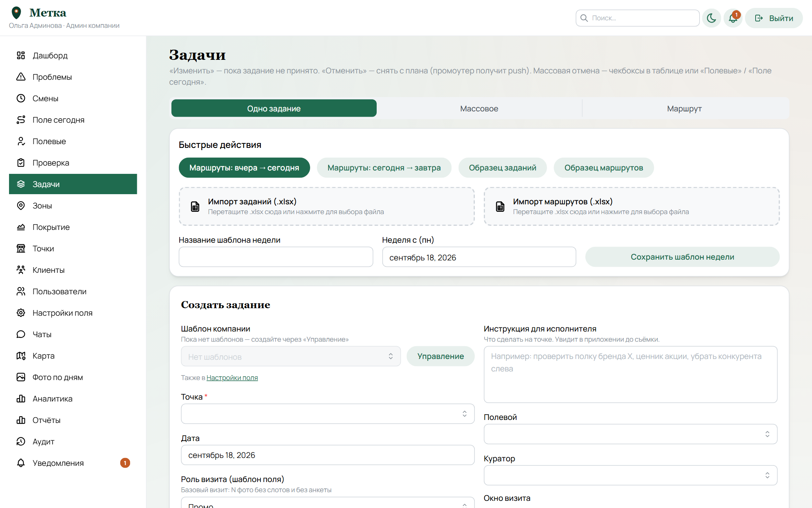Toggle dark mode with the moon icon
This screenshot has height=508, width=812.
coord(711,18)
